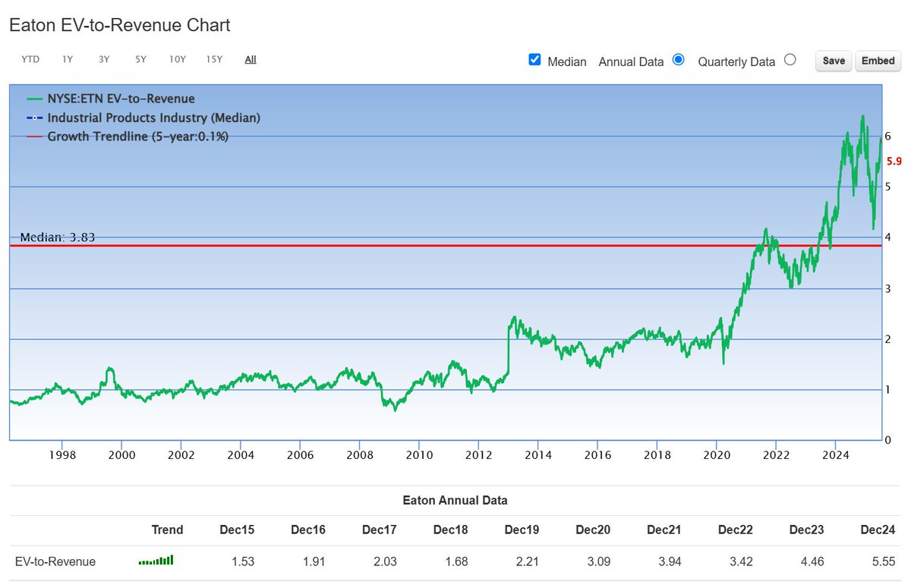Click the 1998 x-axis year label
This screenshot has height=588, width=911.
click(62, 455)
